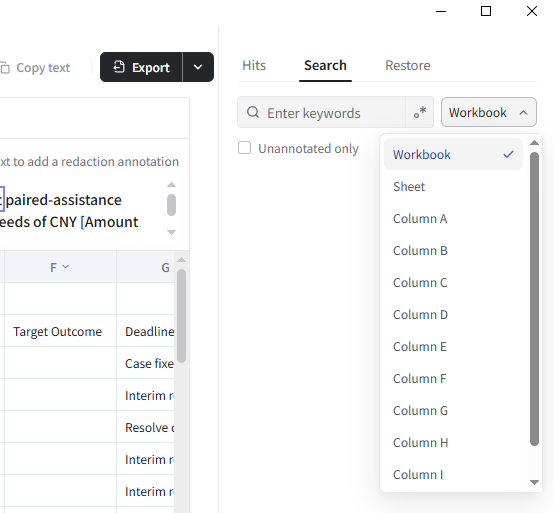The image size is (554, 513).
Task: Choose Column I scope option
Action: pyautogui.click(x=453, y=474)
